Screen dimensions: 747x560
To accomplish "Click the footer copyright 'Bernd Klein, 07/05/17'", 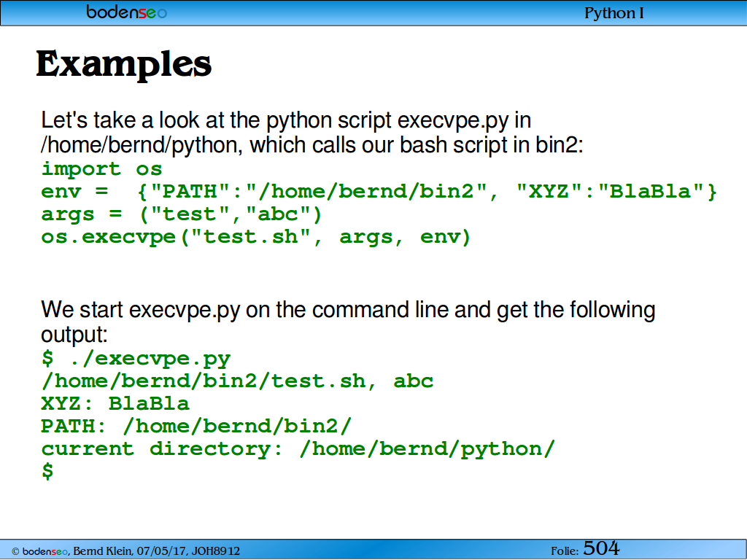I will click(125, 551).
